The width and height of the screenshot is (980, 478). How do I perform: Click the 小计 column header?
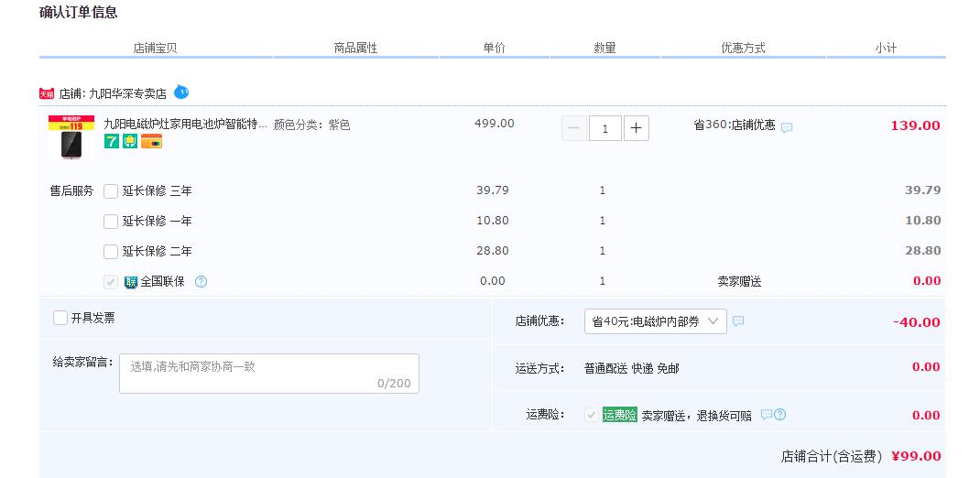pos(887,49)
